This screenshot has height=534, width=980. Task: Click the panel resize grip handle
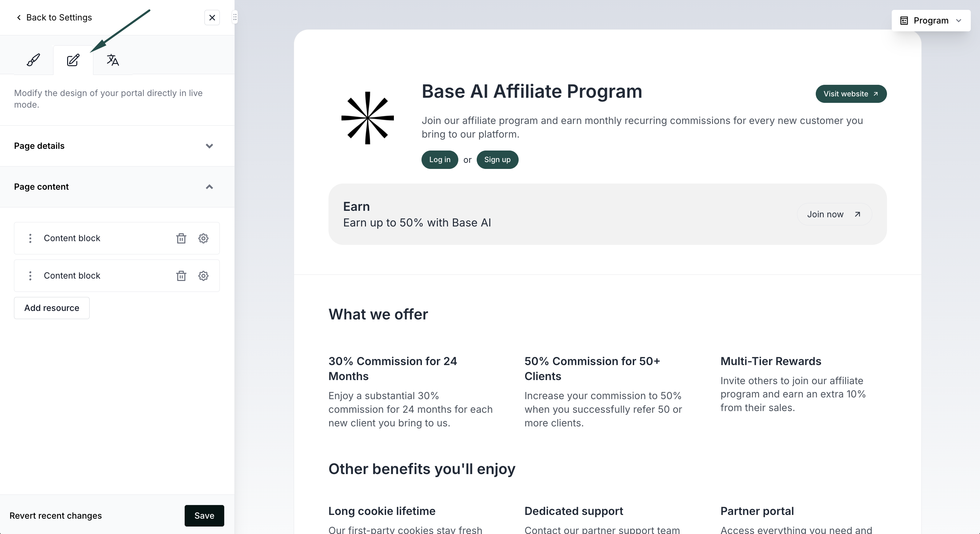tap(235, 17)
